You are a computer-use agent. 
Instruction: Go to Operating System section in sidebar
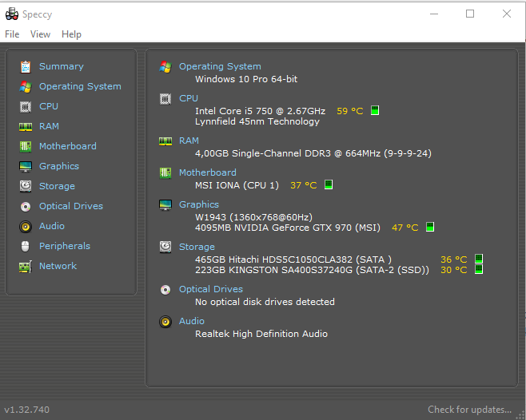[x=80, y=86]
